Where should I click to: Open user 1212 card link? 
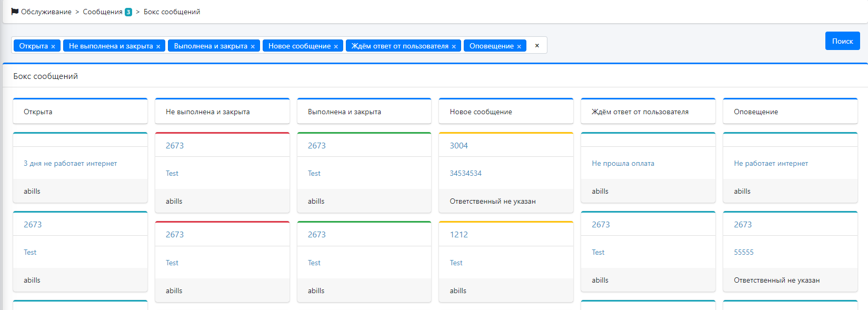458,235
